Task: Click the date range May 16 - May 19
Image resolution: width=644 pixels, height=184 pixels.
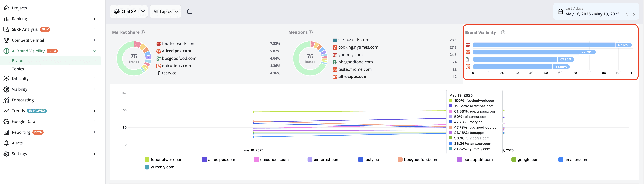Action: tap(592, 14)
